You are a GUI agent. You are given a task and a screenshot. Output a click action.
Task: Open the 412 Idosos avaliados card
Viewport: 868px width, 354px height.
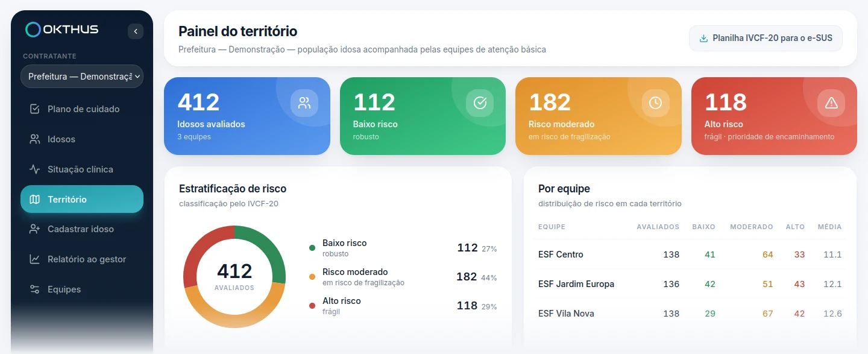click(247, 116)
